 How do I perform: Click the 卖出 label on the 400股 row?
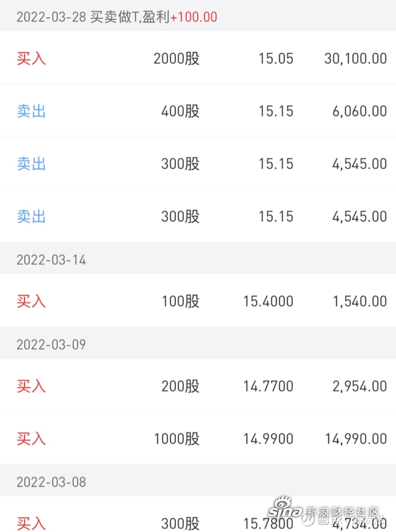[x=31, y=111]
